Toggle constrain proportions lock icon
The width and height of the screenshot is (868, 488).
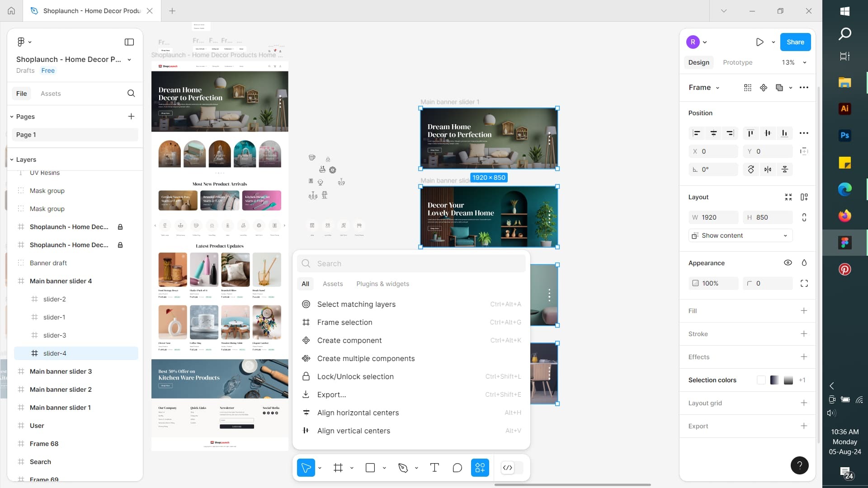(804, 217)
